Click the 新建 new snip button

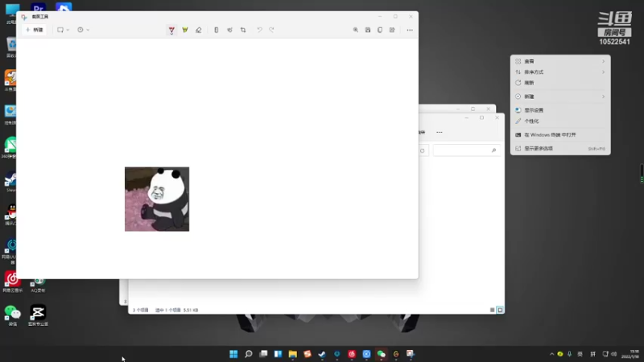coord(35,30)
